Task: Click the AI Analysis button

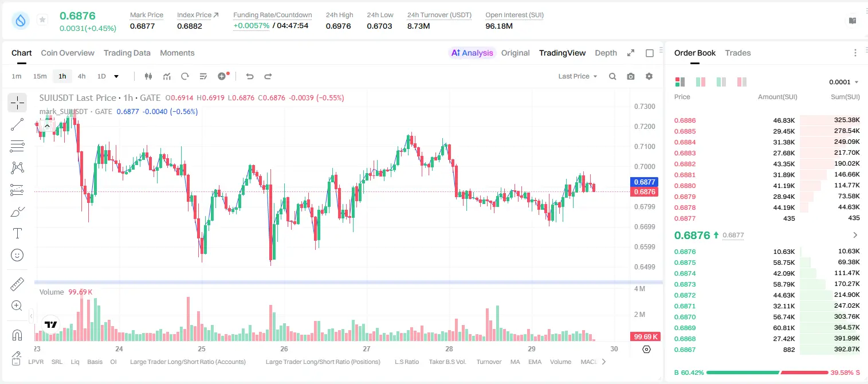Action: point(472,53)
